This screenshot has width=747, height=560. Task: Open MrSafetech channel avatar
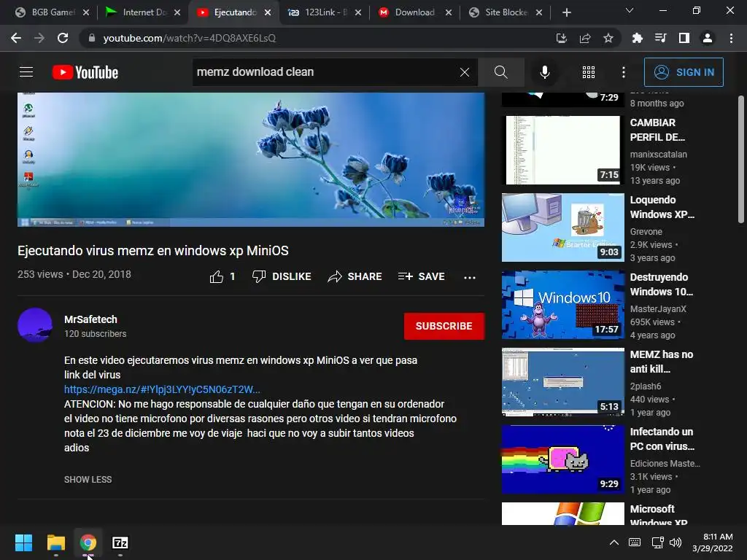(x=35, y=325)
